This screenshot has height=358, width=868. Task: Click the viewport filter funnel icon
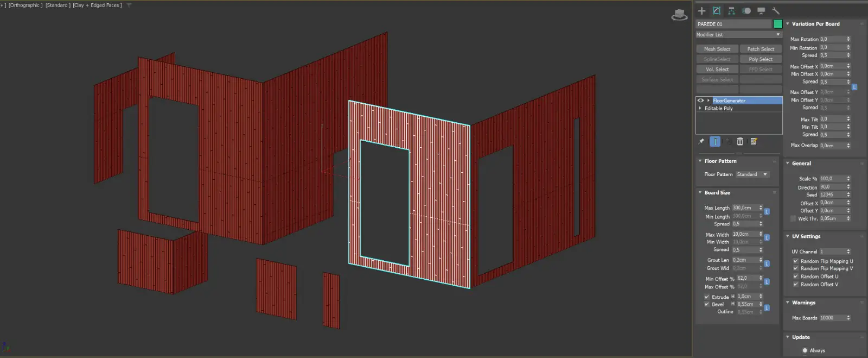[129, 5]
